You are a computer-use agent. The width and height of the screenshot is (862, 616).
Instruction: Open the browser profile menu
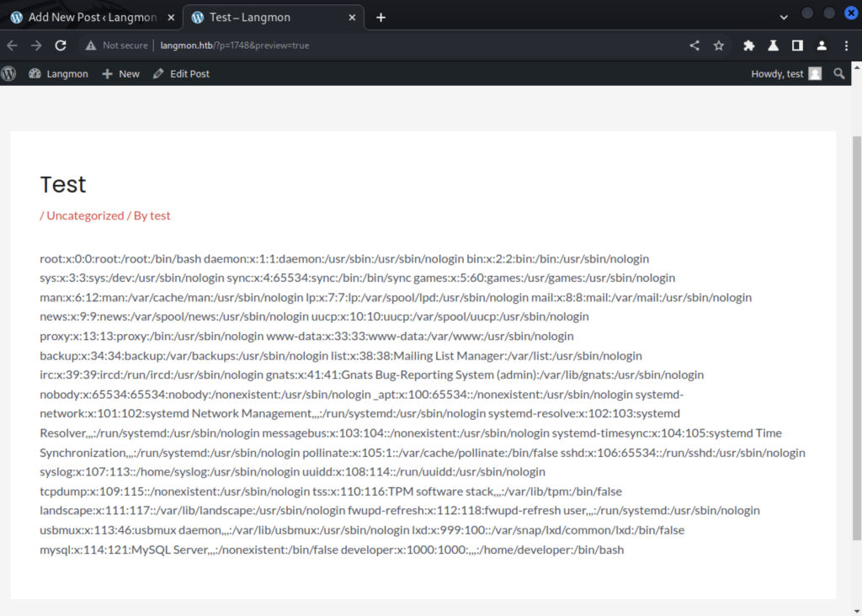tap(822, 45)
